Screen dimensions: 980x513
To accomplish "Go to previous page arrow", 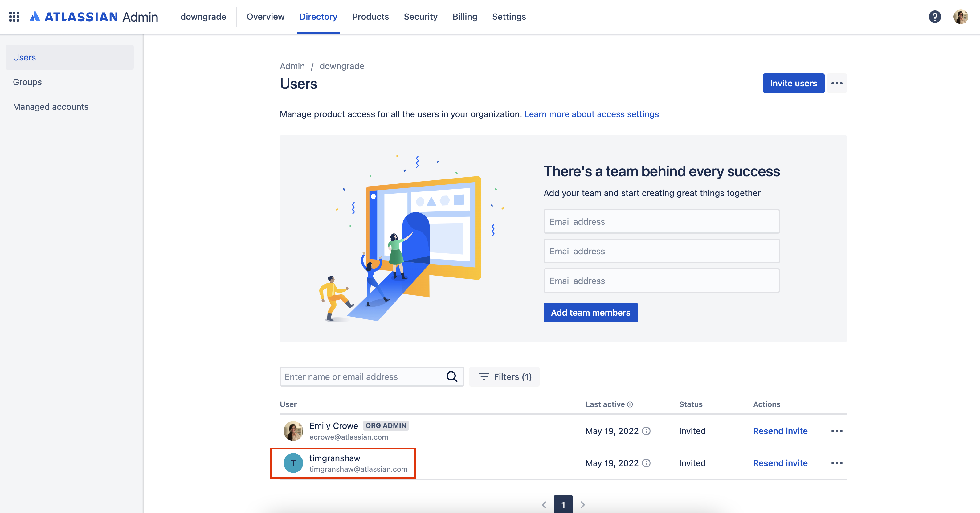I will click(544, 505).
